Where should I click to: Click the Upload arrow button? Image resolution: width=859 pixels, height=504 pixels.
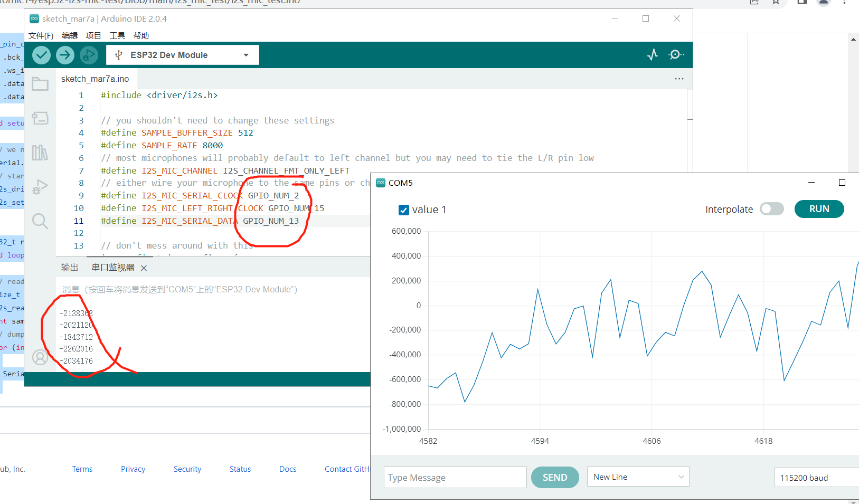[x=65, y=55]
